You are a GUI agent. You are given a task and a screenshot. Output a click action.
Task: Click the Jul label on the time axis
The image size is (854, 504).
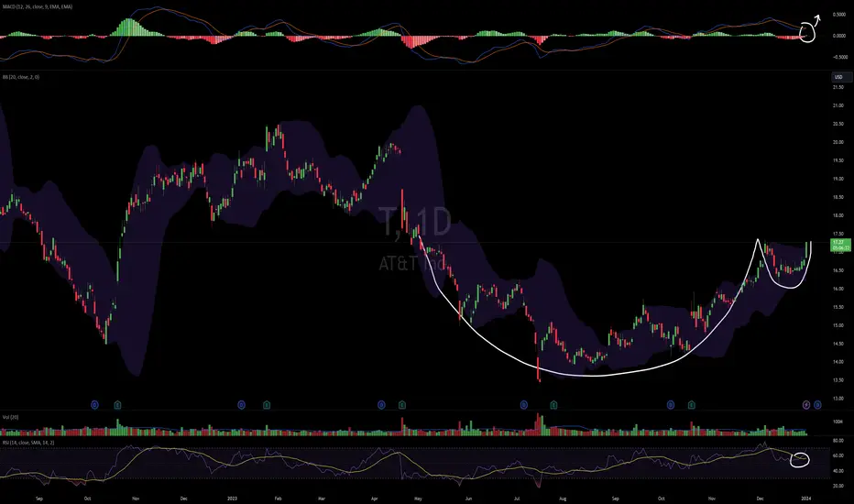516,499
